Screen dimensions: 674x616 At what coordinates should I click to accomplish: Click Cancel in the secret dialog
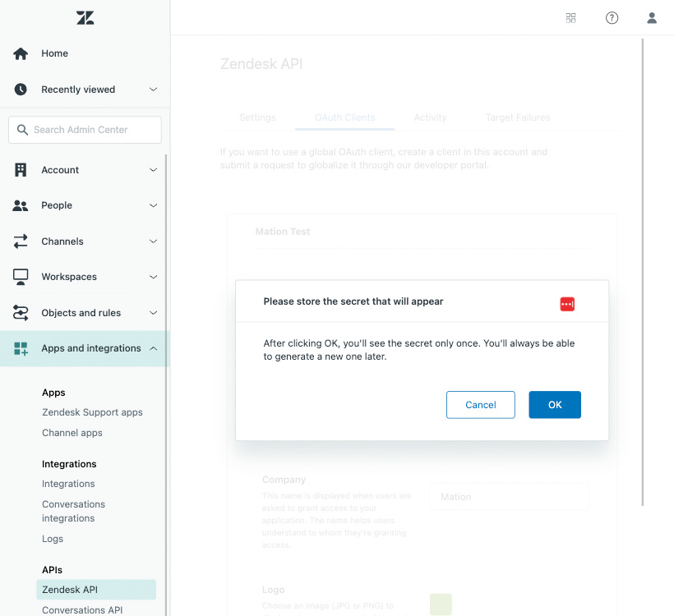[x=481, y=405]
